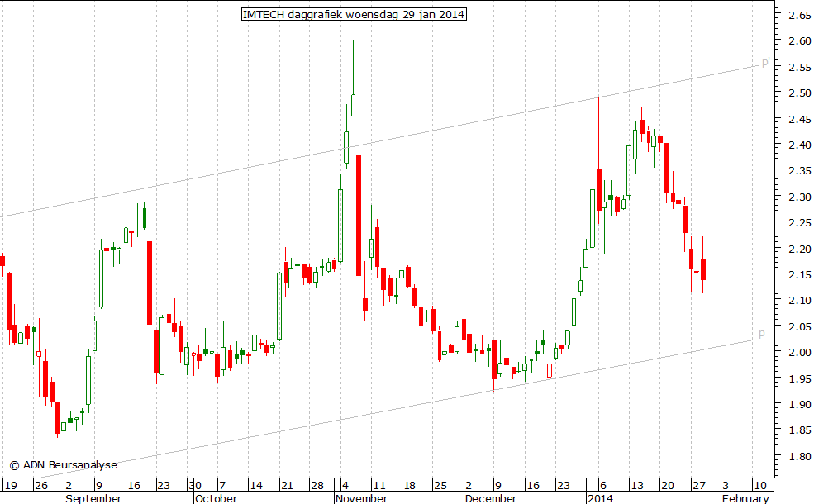Image resolution: width=814 pixels, height=504 pixels.
Task: Click the 1.95 price axis label
Action: 799,378
